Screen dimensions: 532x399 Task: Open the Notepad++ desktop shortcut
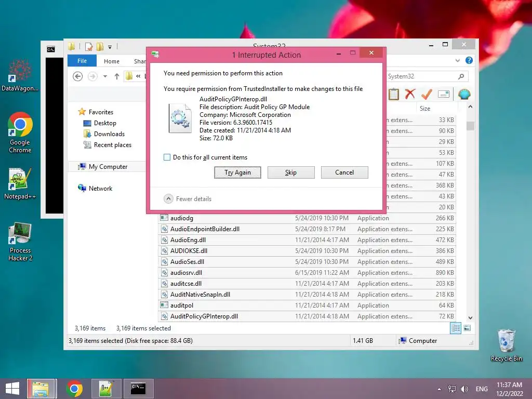pyautogui.click(x=20, y=183)
